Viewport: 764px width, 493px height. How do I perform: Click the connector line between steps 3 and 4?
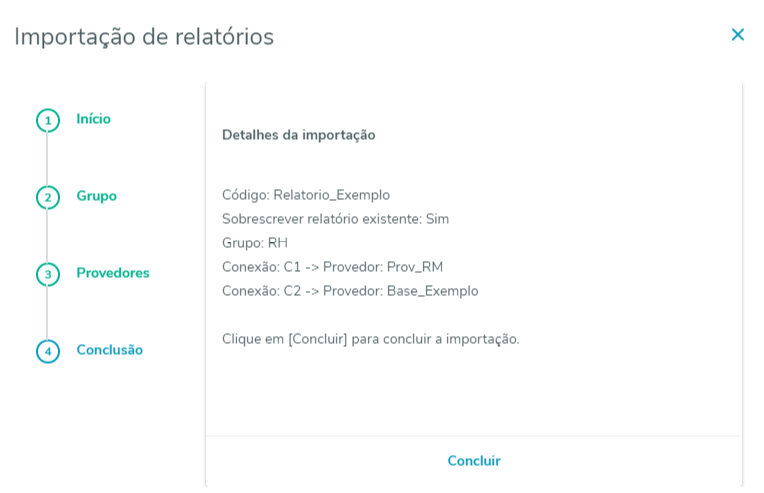[47, 312]
